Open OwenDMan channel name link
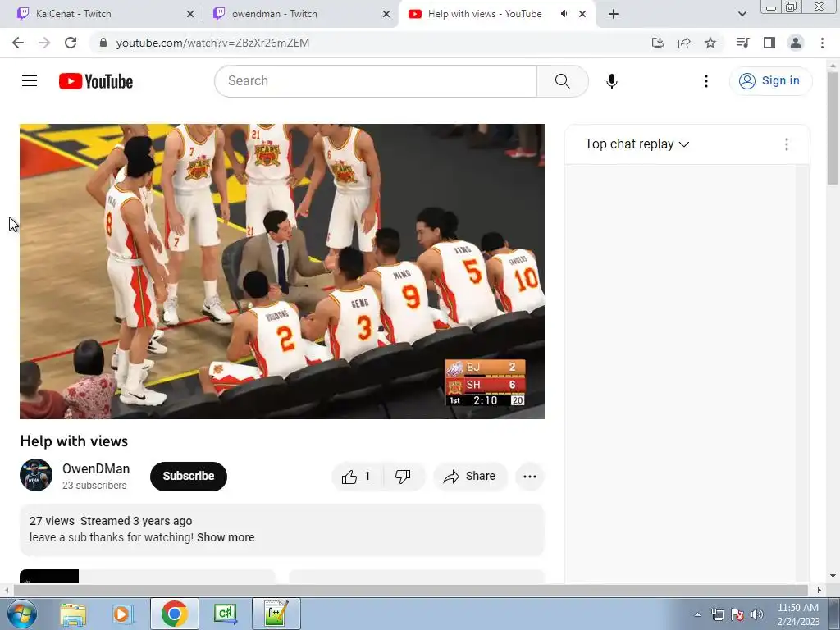 (x=96, y=468)
